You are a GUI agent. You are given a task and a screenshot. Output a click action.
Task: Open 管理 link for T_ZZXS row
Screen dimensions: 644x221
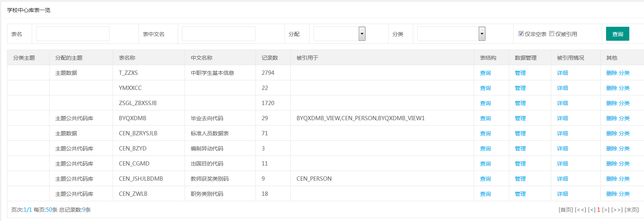[x=520, y=73]
